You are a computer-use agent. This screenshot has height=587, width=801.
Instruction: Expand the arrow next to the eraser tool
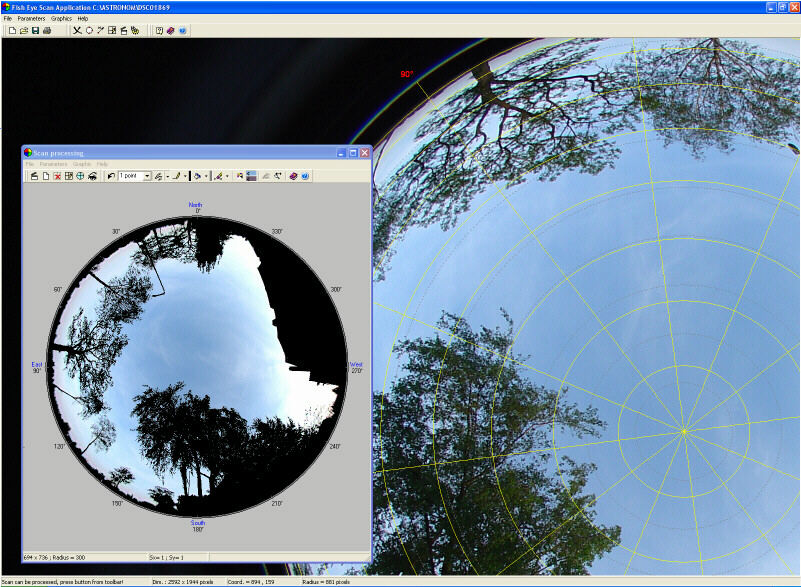coord(168,176)
